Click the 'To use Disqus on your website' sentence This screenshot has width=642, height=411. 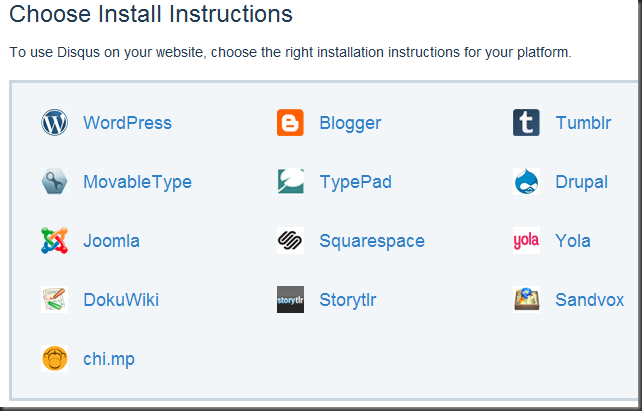coord(290,53)
